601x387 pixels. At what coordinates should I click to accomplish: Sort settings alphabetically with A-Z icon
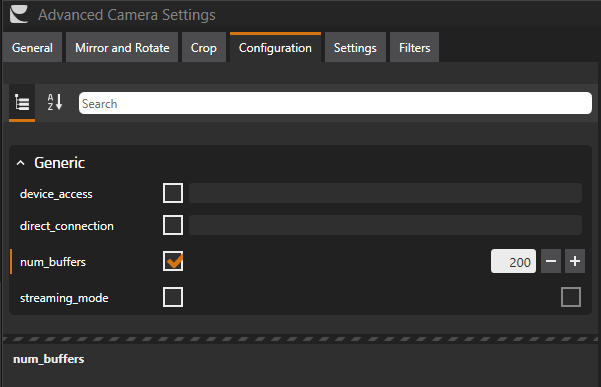click(x=55, y=102)
